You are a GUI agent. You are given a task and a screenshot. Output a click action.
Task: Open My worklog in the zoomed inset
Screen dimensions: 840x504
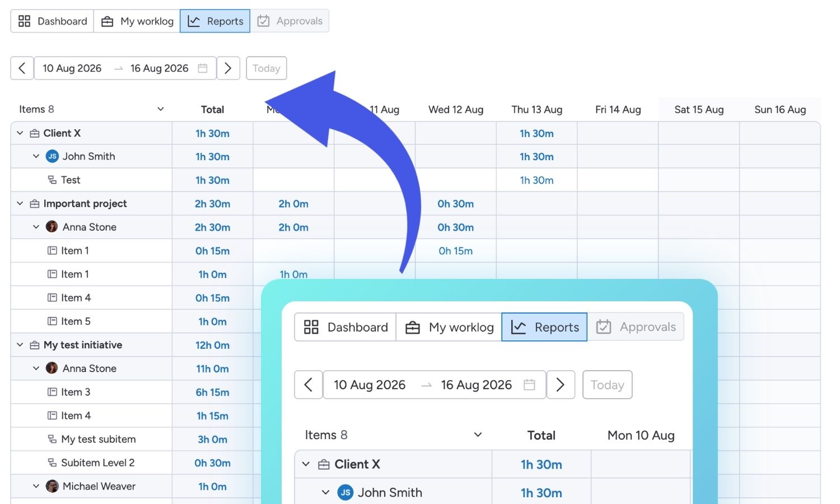click(x=449, y=327)
